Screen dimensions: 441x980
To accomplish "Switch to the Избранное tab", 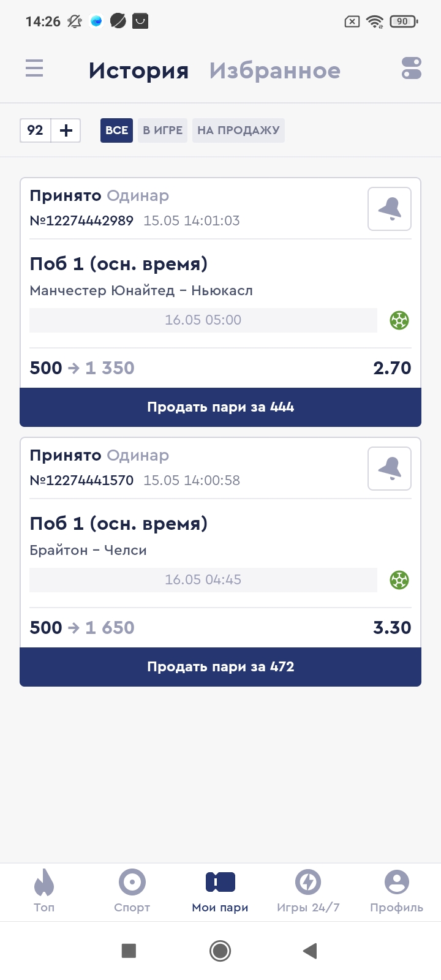I will [274, 71].
